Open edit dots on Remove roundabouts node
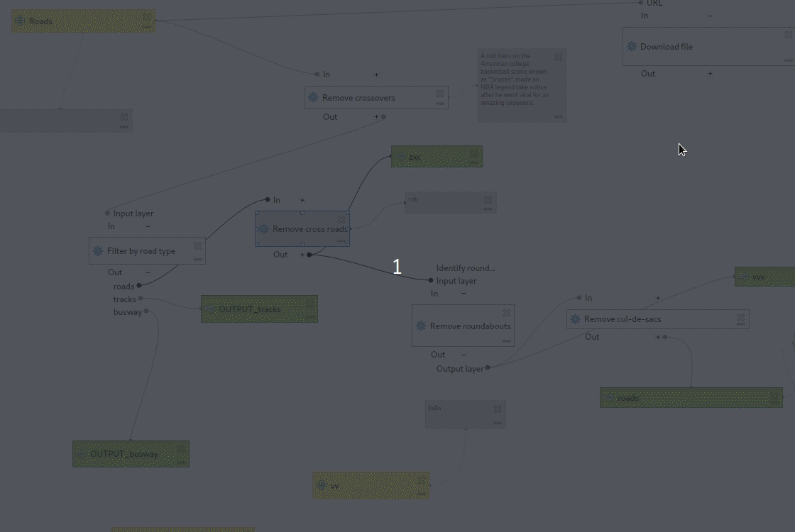Viewport: 795px width, 532px height. [x=507, y=340]
